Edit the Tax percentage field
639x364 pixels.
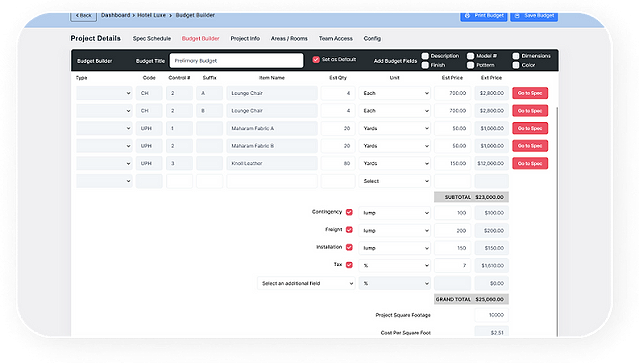point(452,265)
